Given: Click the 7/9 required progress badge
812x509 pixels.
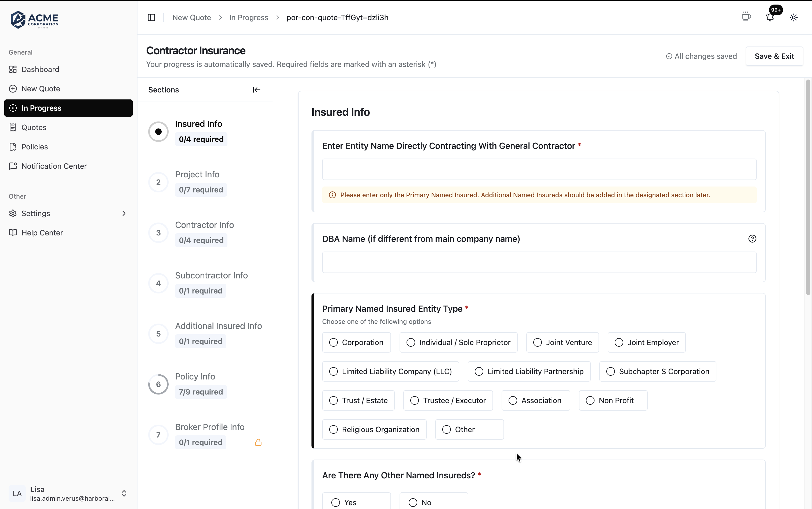Looking at the screenshot, I should 201,392.
